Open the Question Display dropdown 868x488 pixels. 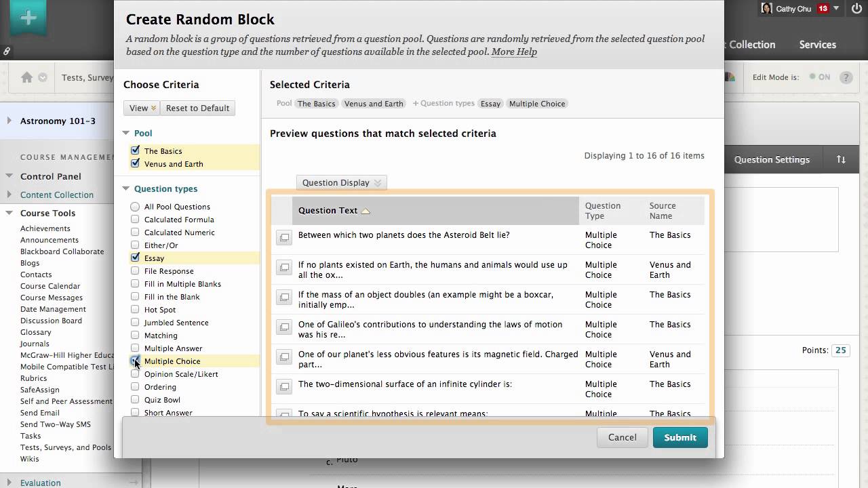tap(341, 182)
